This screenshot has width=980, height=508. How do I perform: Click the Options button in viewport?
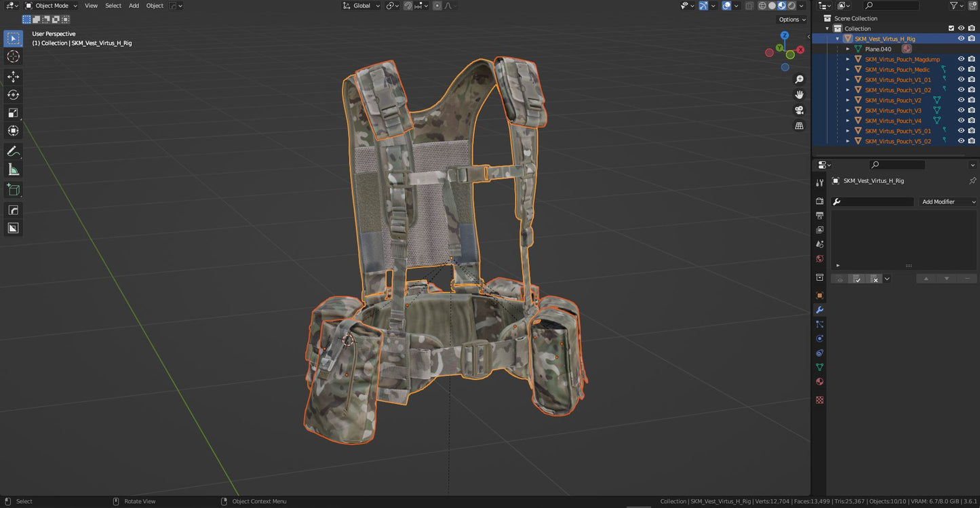point(791,20)
